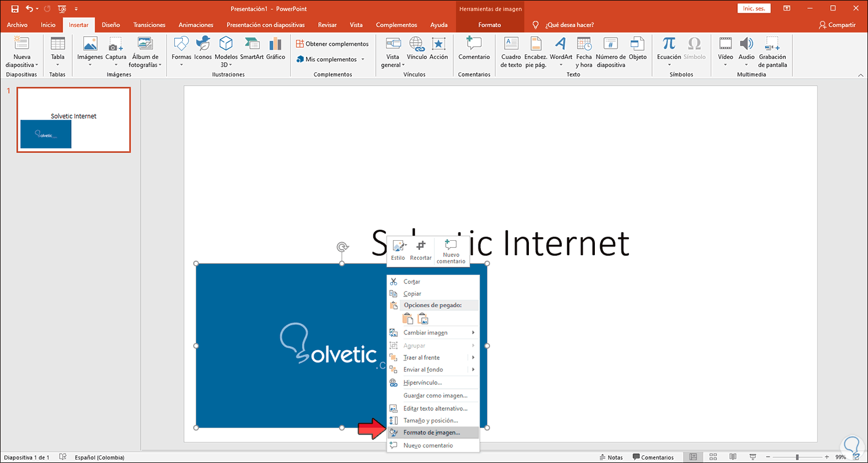Switch to normal view in status bar
868x463 pixels.
coord(693,457)
